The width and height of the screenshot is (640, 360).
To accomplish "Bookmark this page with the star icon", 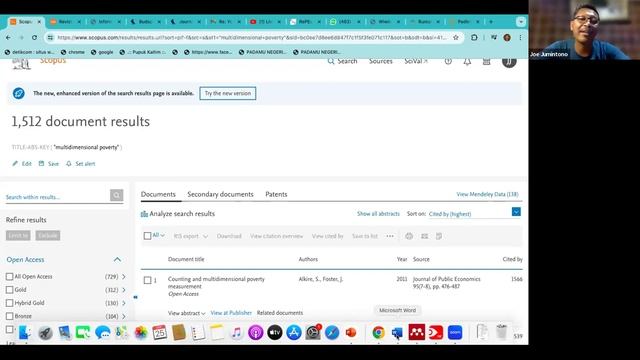I will (456, 38).
